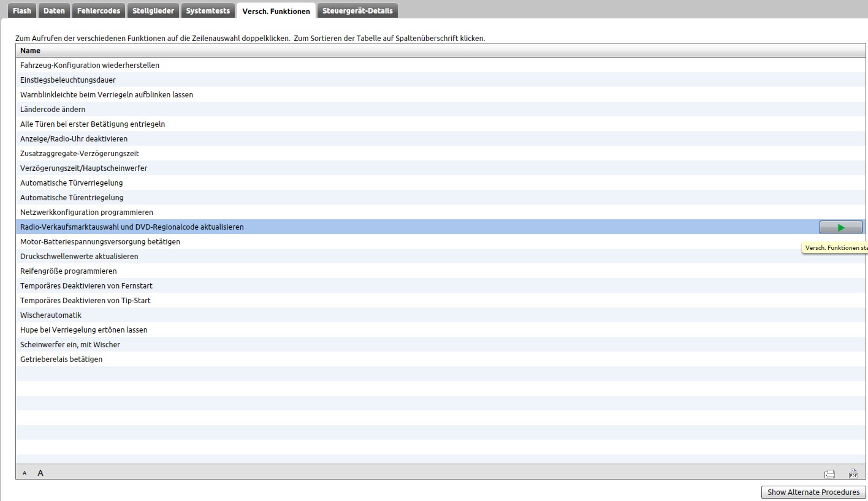Pick Getrieberelais betätigen row
Screen dimensions: 868x501
tap(61, 360)
